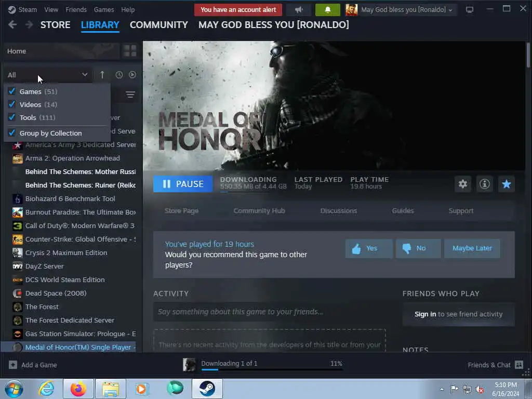Click the Home button in library
The height and width of the screenshot is (399, 532).
[x=62, y=51]
